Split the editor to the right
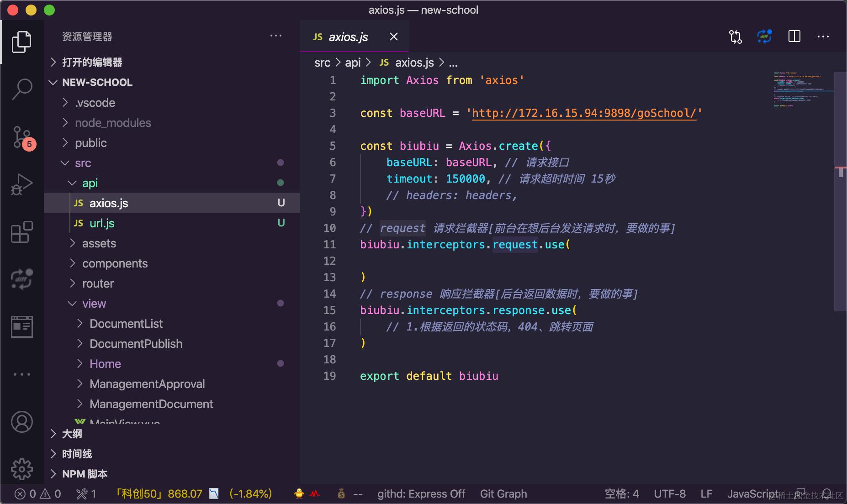This screenshot has height=504, width=847. point(794,36)
